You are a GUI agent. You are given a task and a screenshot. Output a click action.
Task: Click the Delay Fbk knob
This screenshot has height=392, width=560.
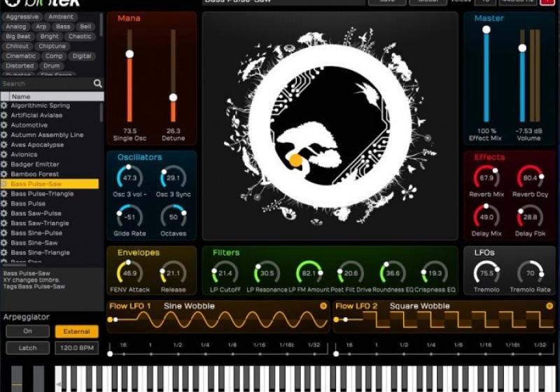(530, 217)
